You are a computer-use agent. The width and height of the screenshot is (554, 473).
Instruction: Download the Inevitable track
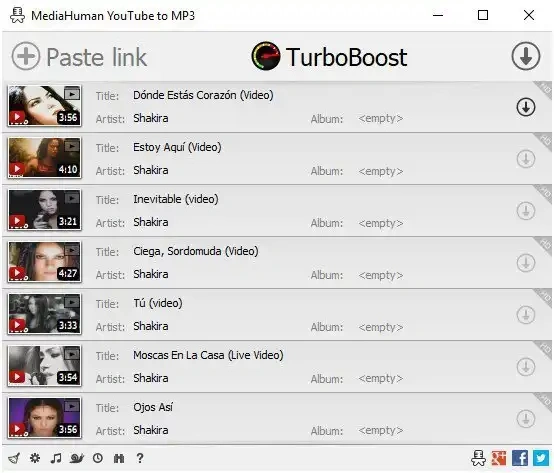click(x=526, y=211)
